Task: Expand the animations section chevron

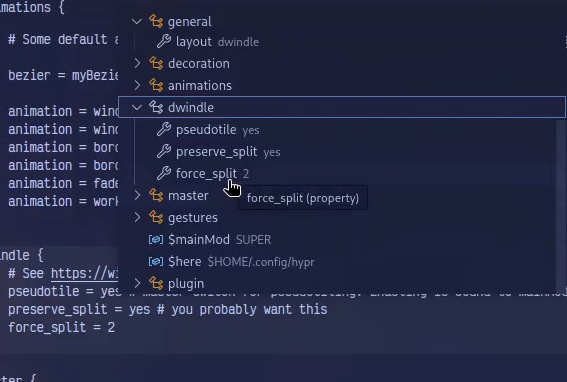Action: [x=137, y=85]
